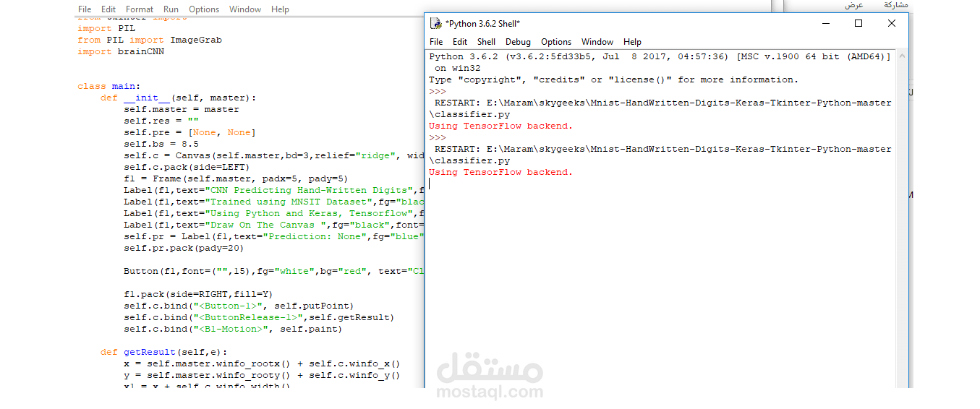Viewport: 980px width, 409px height.
Task: Open File menu in Python Shell window
Action: pos(436,42)
